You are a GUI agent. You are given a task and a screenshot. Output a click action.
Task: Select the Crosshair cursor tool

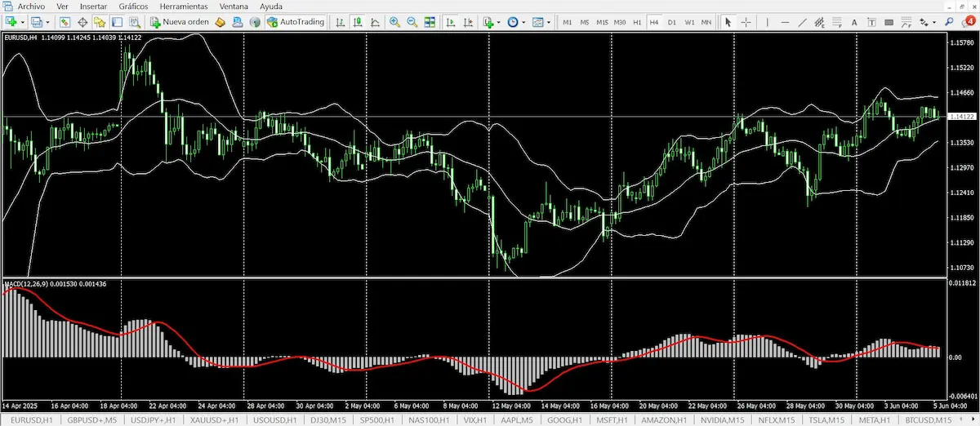pyautogui.click(x=746, y=22)
